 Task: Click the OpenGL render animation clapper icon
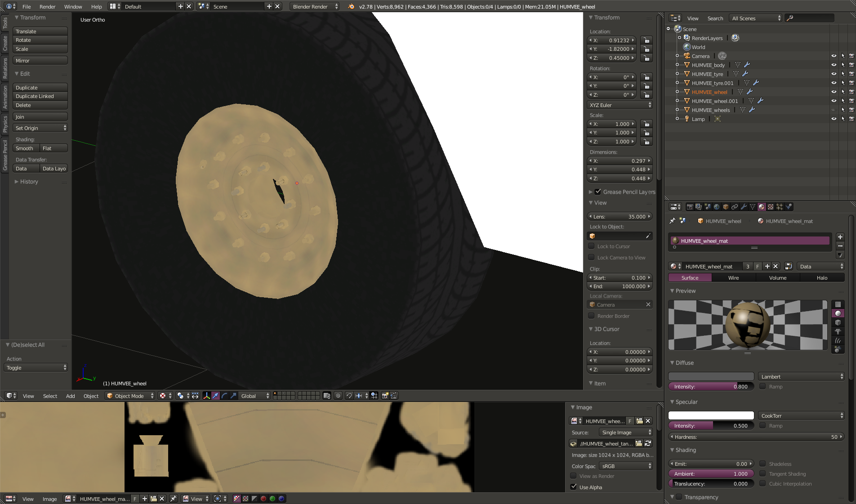point(394,396)
